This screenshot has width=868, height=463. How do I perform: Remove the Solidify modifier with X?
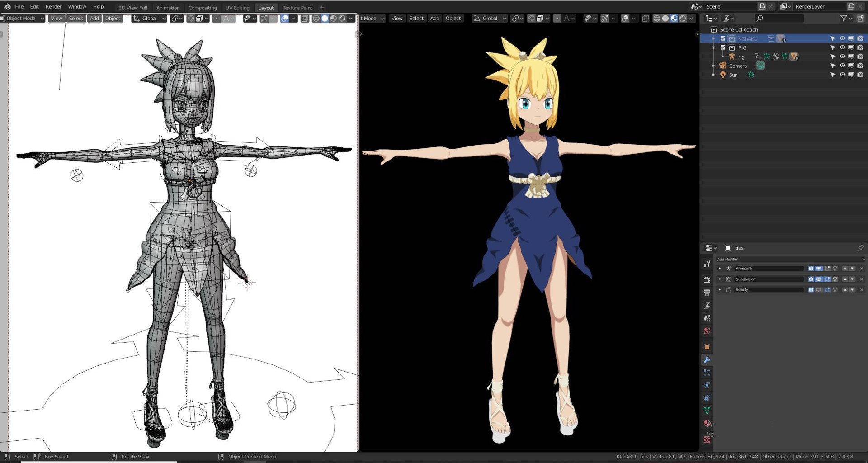(862, 290)
